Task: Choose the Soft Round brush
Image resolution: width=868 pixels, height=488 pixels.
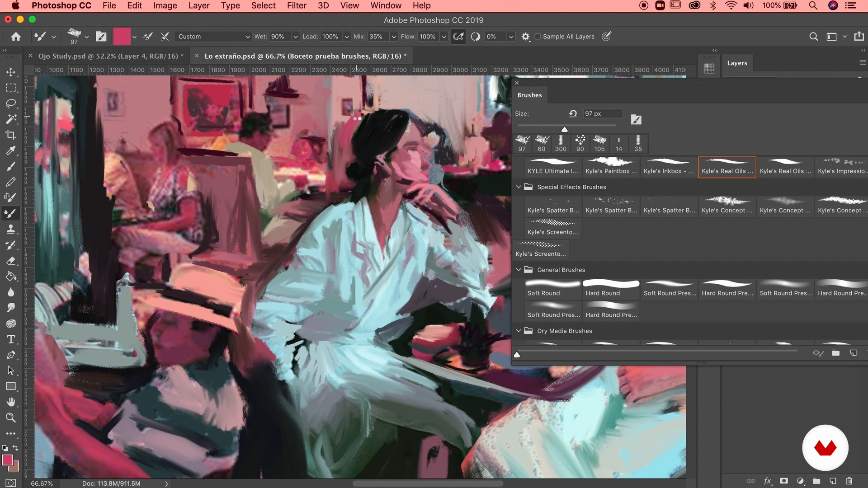Action: pyautogui.click(x=552, y=288)
